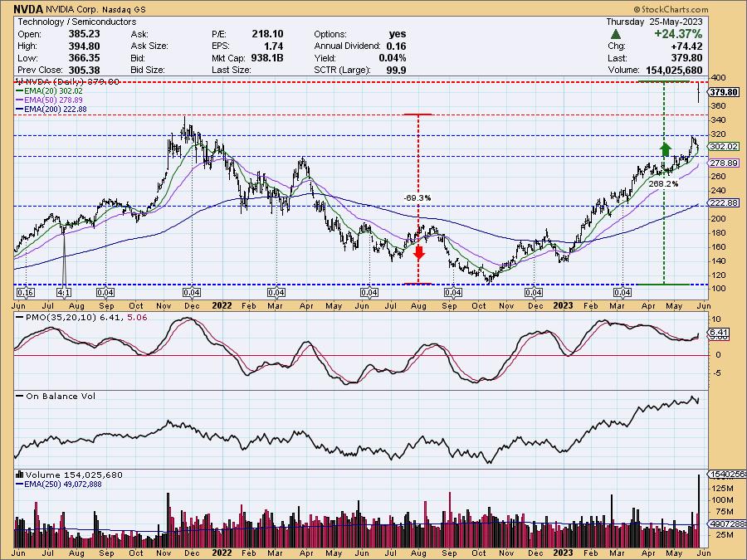Select the Chg value +74.42
The image size is (747, 560).
[x=686, y=46]
